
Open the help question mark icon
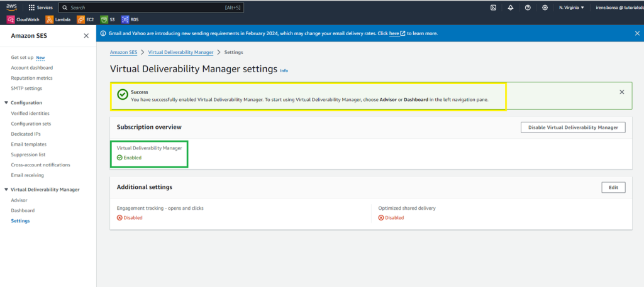(x=528, y=8)
